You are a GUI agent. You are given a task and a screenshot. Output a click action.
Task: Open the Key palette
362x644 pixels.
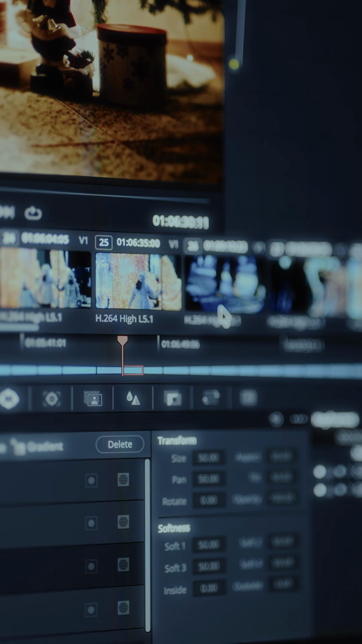(173, 398)
